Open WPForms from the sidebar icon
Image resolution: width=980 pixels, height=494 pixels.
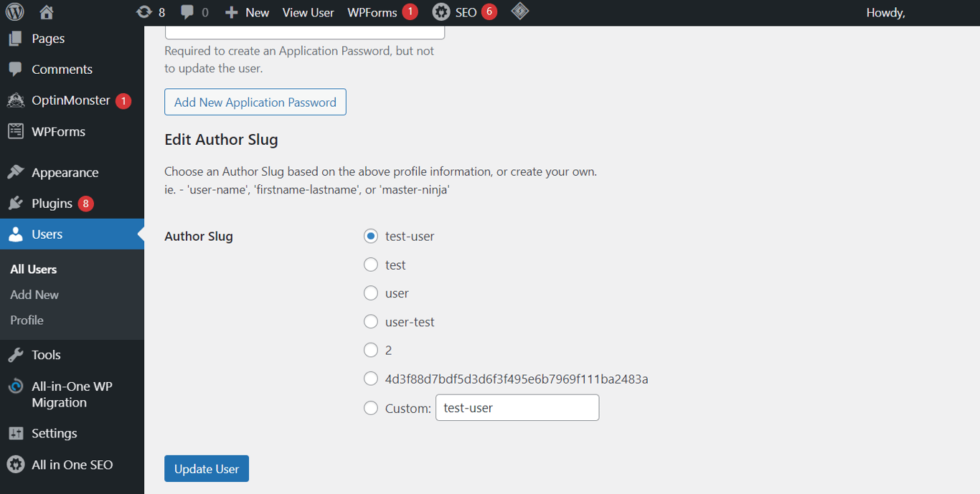[16, 130]
